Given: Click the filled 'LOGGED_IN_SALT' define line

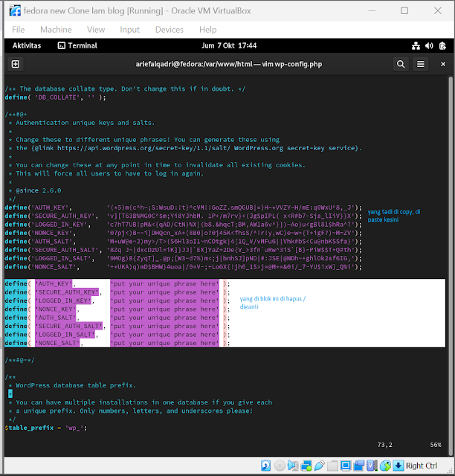Looking at the screenshot, I should pyautogui.click(x=184, y=258).
